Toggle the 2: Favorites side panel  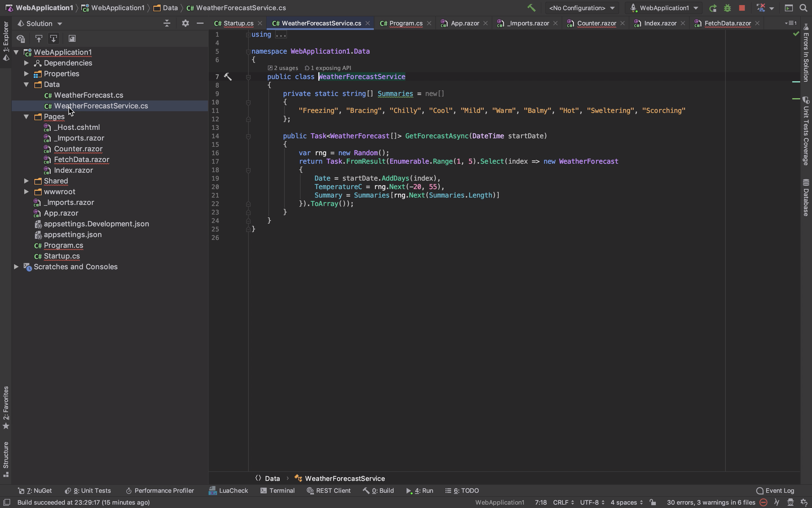pos(6,408)
